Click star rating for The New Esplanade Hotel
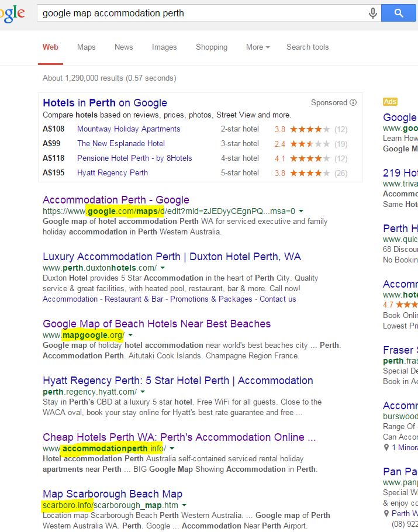 click(x=310, y=144)
